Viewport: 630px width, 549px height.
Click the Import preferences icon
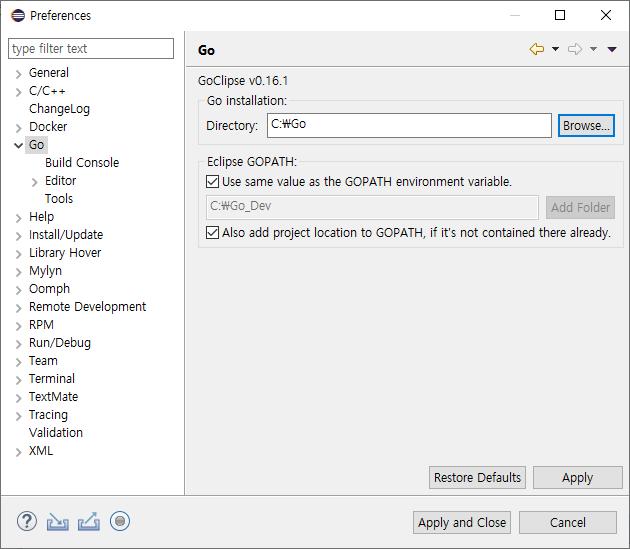click(x=57, y=522)
